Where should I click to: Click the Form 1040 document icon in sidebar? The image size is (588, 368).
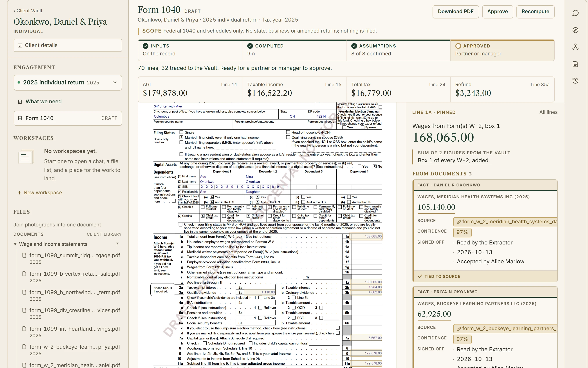[20, 118]
